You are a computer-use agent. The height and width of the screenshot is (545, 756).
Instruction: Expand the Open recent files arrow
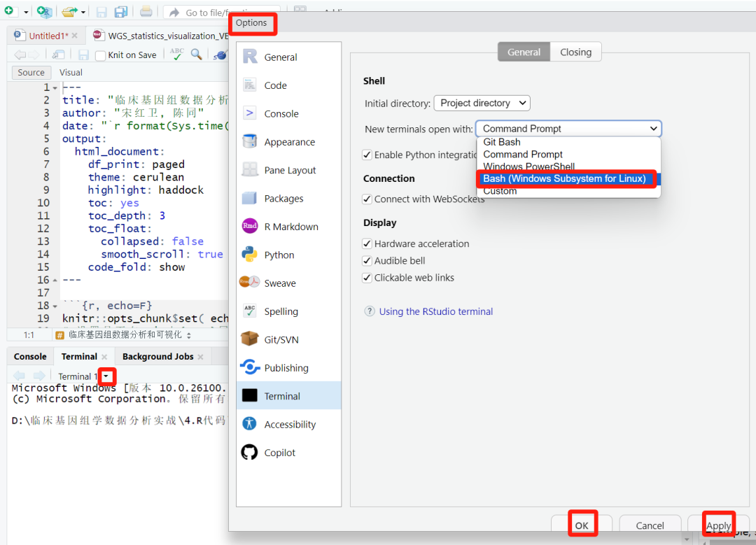[x=83, y=12]
